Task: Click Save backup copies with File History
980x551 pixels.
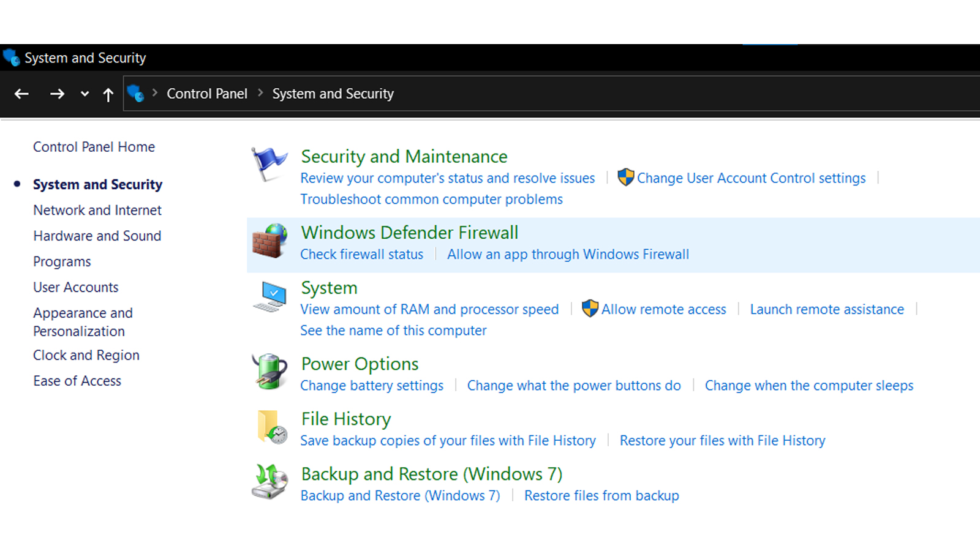Action: pyautogui.click(x=448, y=441)
